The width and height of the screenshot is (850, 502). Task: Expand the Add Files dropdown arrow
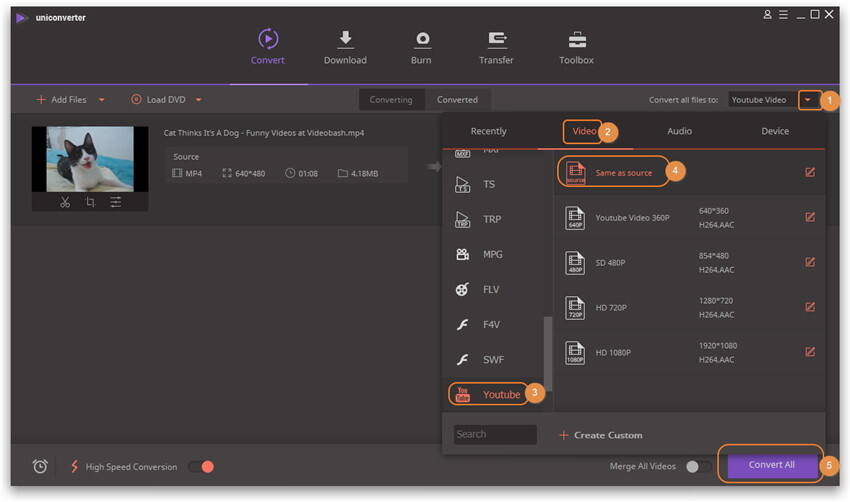pos(101,100)
